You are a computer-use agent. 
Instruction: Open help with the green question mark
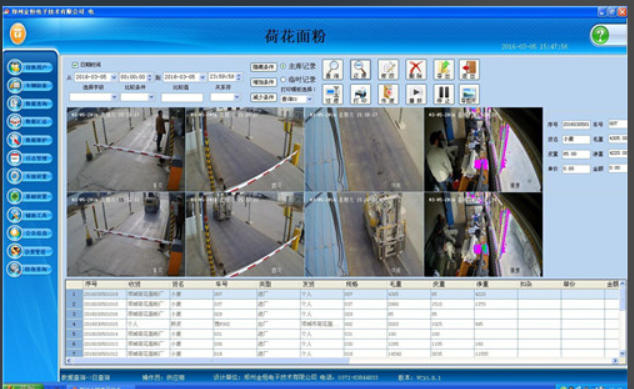point(600,36)
